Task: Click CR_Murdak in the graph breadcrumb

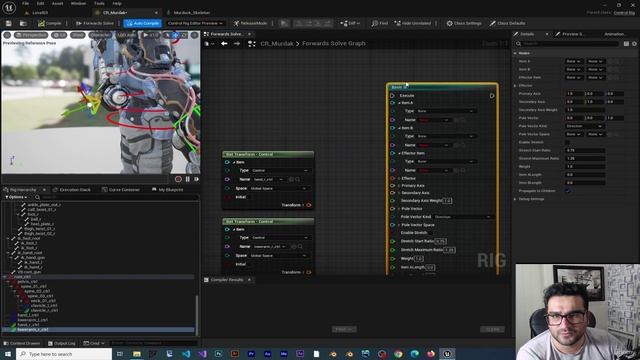Action: tap(277, 43)
